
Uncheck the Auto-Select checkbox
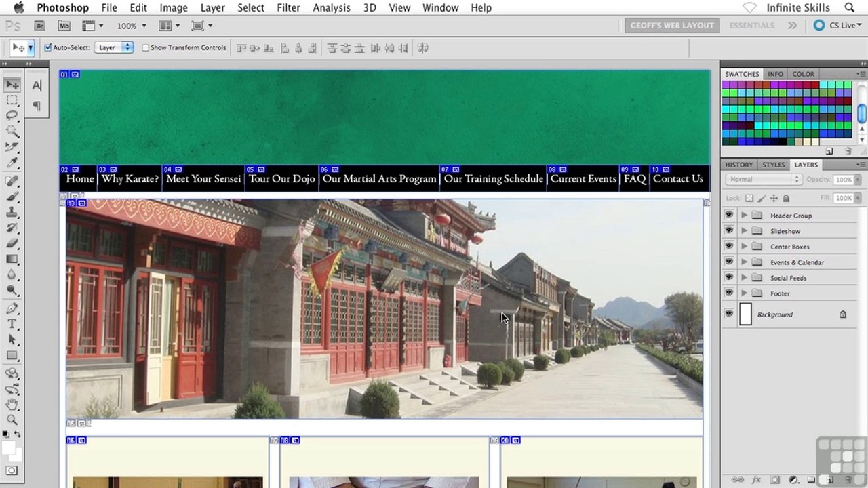pos(48,47)
